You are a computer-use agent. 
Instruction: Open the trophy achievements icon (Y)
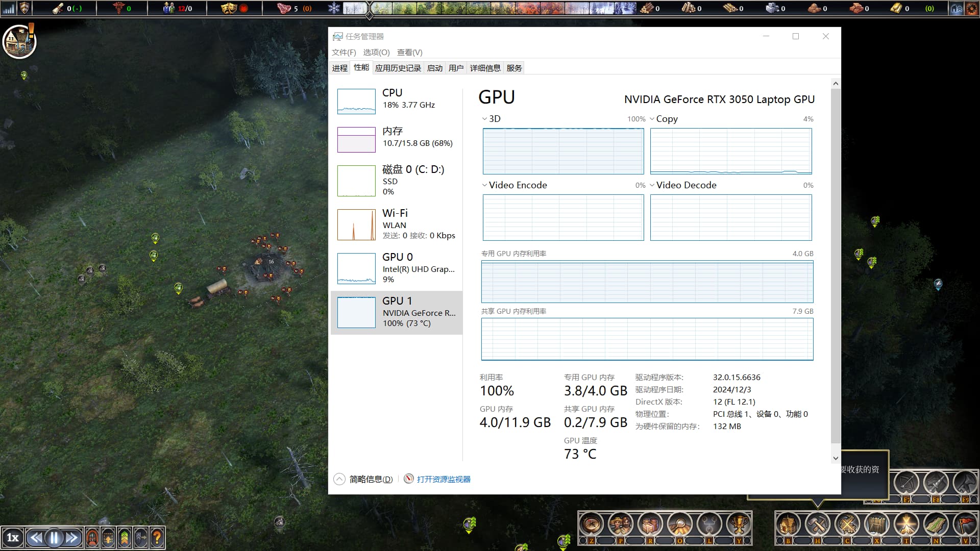739,524
